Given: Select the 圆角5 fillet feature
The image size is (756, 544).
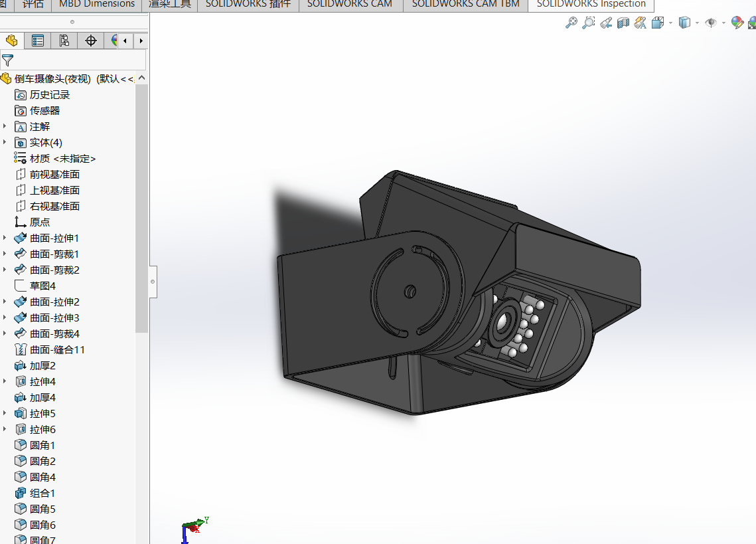Looking at the screenshot, I should (42, 509).
